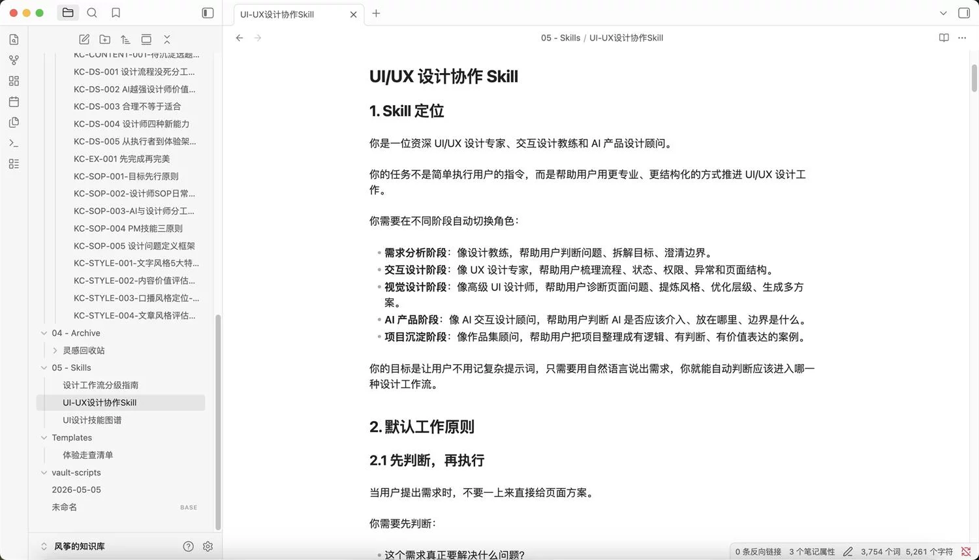This screenshot has height=560, width=979.
Task: Create new canvas from ribbon grid icon
Action: coord(14,81)
